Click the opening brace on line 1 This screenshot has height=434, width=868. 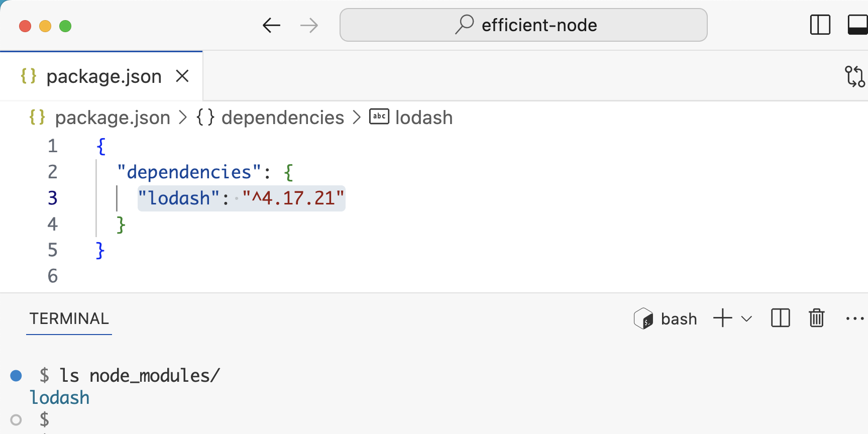tap(101, 146)
